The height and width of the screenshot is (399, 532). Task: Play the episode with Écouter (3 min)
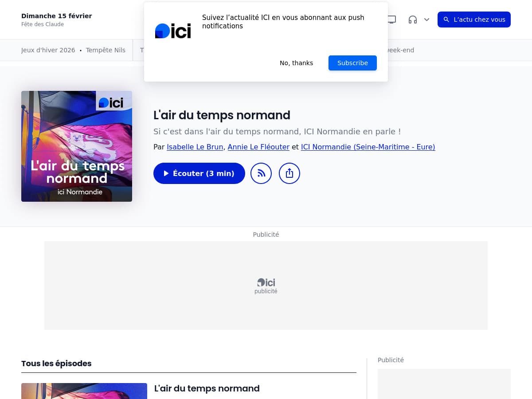click(x=199, y=173)
